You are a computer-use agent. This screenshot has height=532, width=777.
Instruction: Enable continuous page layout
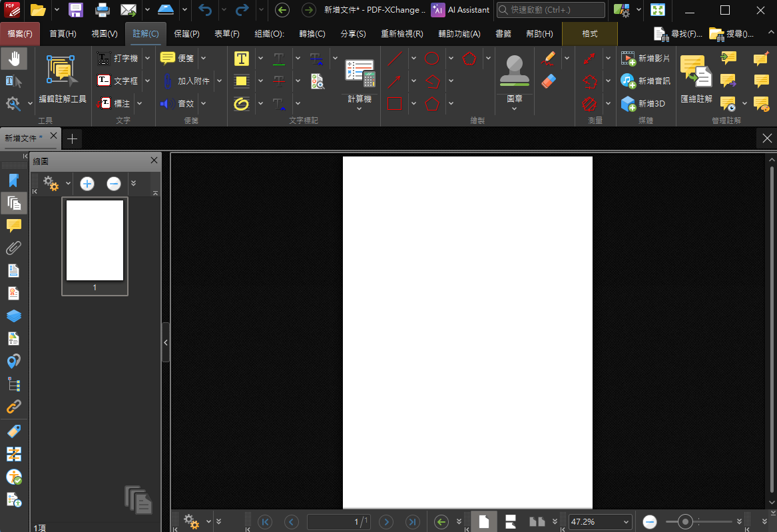511,521
